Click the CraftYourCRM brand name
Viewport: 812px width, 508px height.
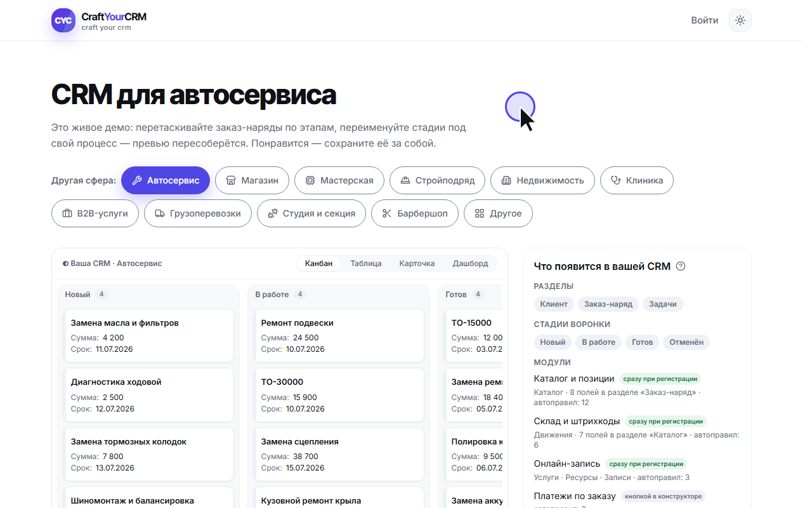pyautogui.click(x=114, y=17)
